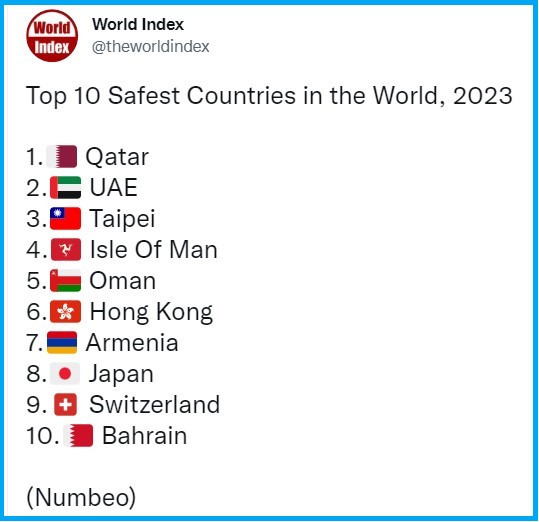Click the Oman flag emoji
Viewport: 539px width, 522px height.
point(66,281)
